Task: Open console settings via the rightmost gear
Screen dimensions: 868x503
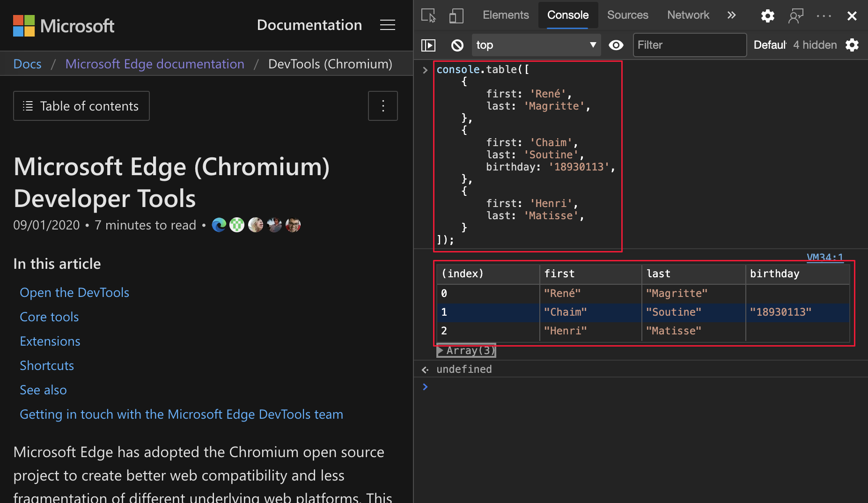Action: [853, 45]
